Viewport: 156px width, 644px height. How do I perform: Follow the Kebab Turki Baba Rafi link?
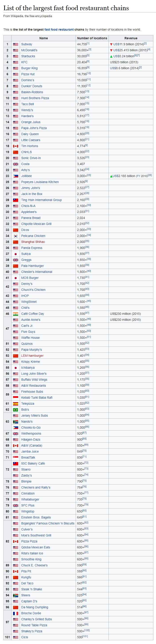pos(37,398)
